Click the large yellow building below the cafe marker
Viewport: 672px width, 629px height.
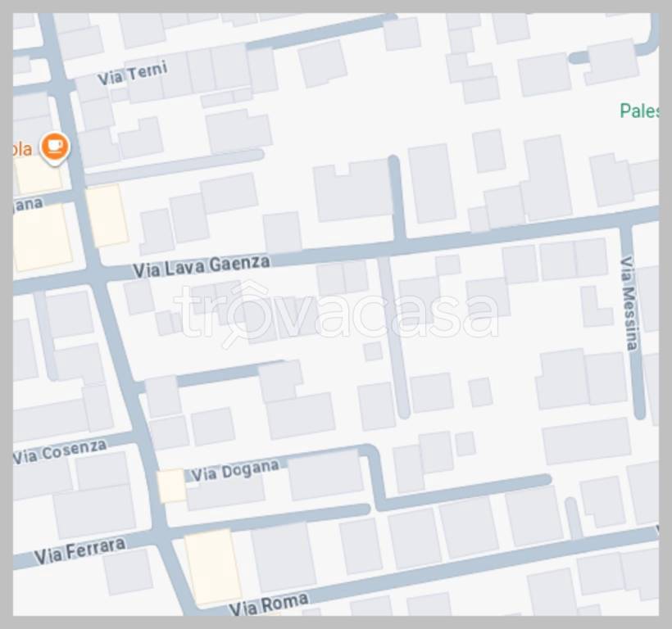[42, 237]
